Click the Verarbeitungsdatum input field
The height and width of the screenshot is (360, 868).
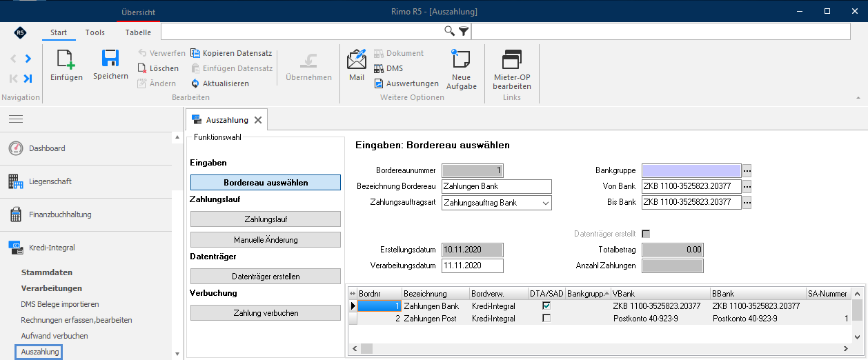click(473, 266)
